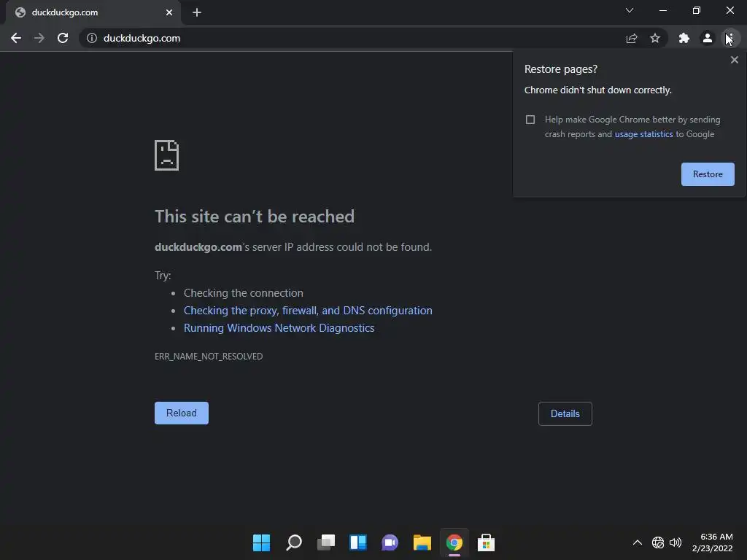Click the blue Reload button

coord(182,413)
